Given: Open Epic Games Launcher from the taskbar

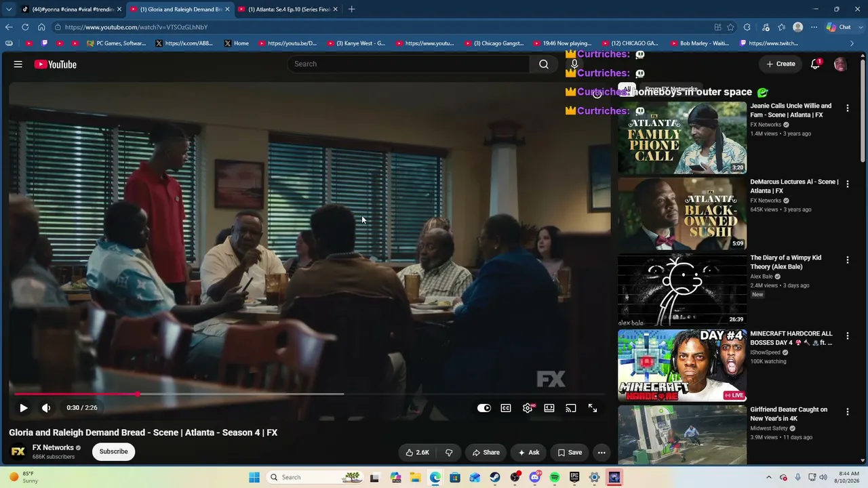Looking at the screenshot, I should point(574,477).
